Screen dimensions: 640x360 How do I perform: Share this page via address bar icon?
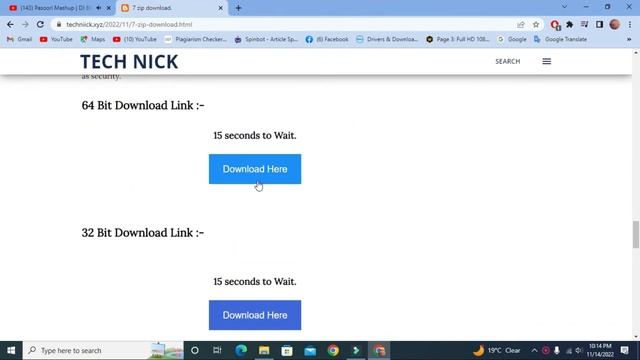[521, 24]
